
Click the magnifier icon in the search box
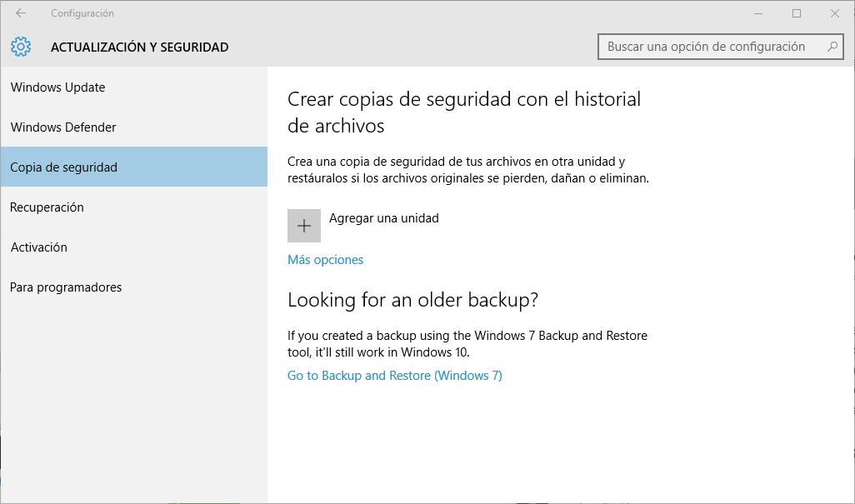coord(831,47)
